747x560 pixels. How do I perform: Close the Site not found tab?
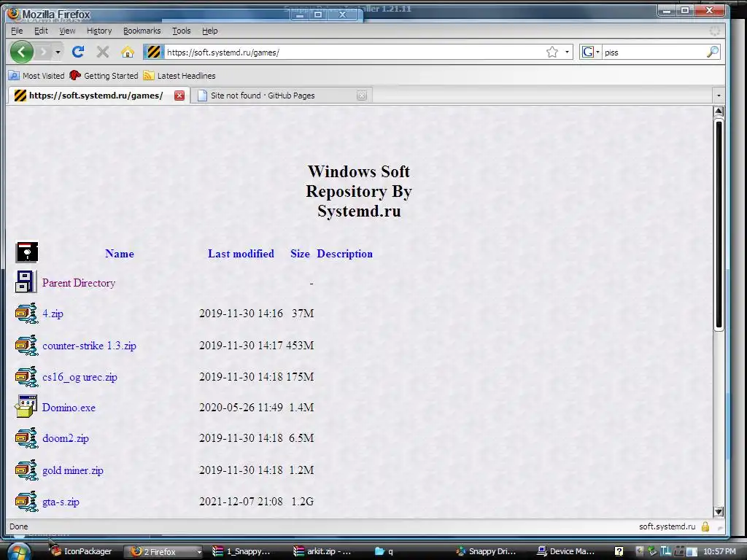(362, 96)
